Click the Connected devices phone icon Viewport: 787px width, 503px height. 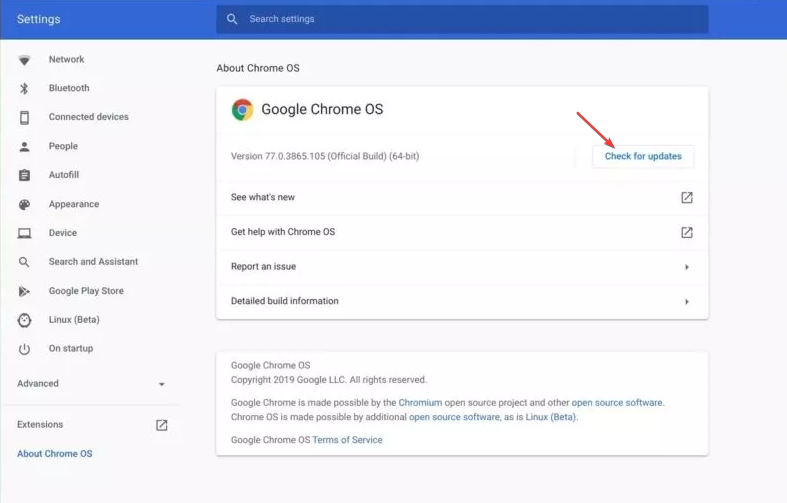click(x=24, y=117)
